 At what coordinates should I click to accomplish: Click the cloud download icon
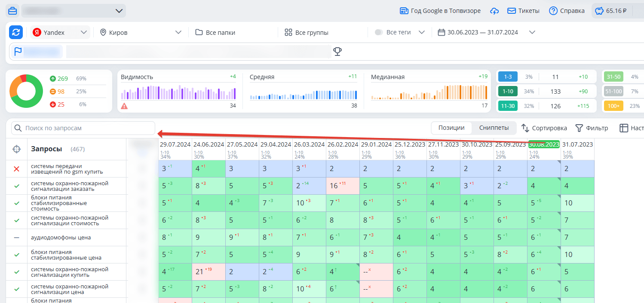click(494, 11)
